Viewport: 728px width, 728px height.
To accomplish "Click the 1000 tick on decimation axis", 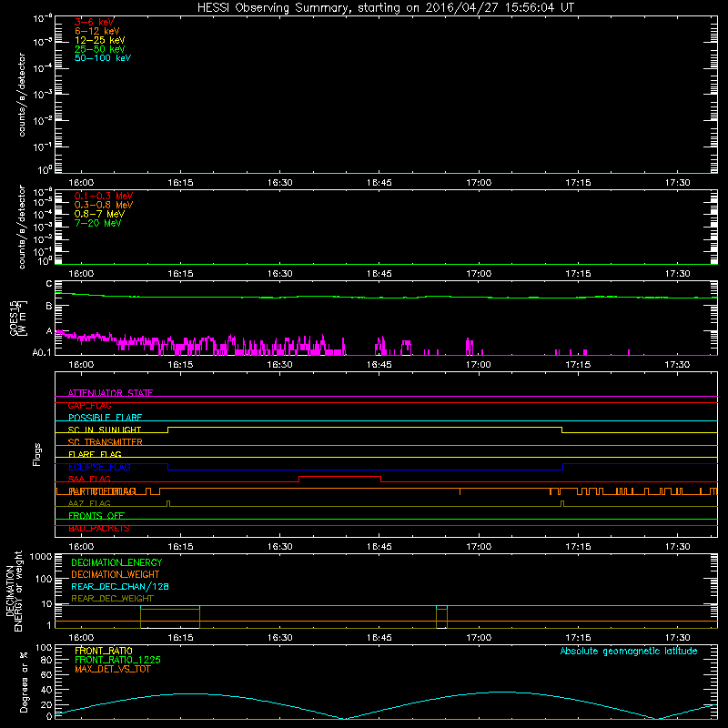I will 41,556.
